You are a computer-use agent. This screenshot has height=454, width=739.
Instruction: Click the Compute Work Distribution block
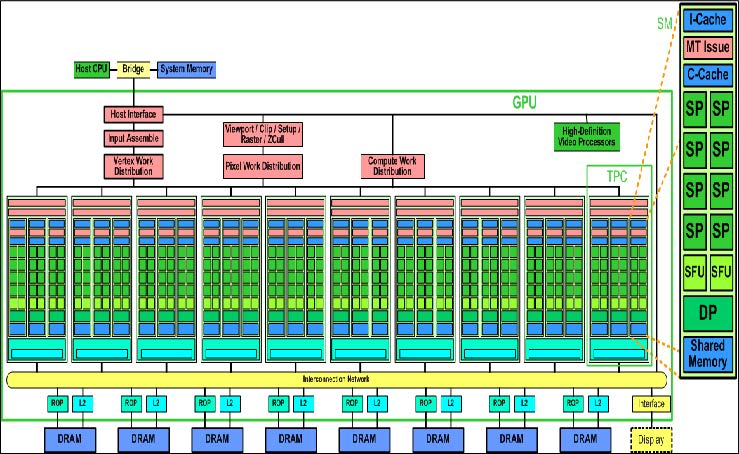pyautogui.click(x=392, y=165)
